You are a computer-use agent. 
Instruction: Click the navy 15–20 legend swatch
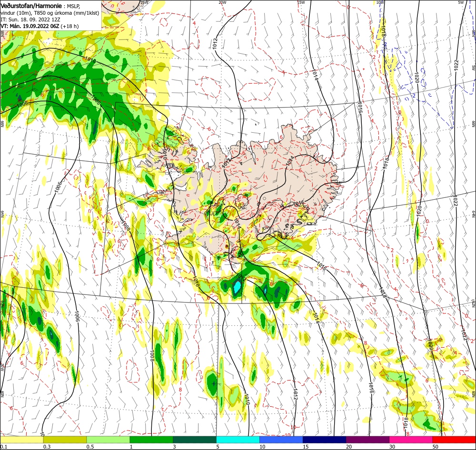[324, 440]
